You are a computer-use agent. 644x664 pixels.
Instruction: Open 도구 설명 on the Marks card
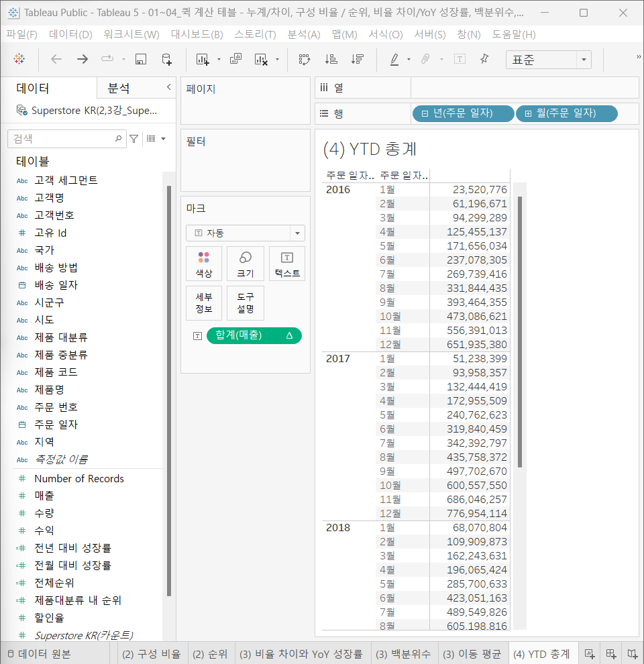pos(244,303)
